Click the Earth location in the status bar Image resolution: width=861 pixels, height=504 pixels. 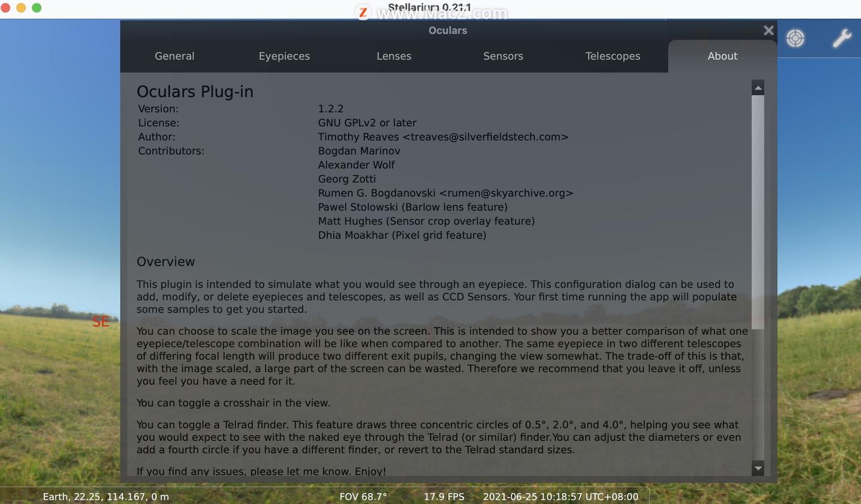coord(106,497)
